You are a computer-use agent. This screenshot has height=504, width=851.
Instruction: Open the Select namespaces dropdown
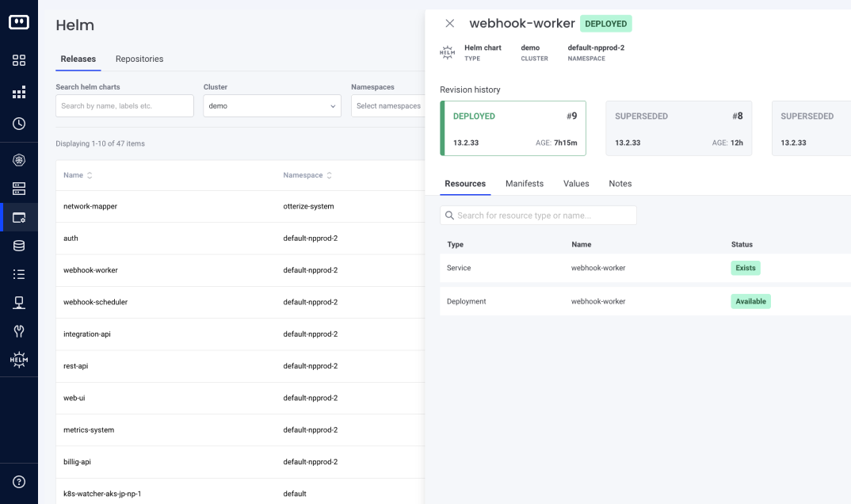pyautogui.click(x=388, y=105)
